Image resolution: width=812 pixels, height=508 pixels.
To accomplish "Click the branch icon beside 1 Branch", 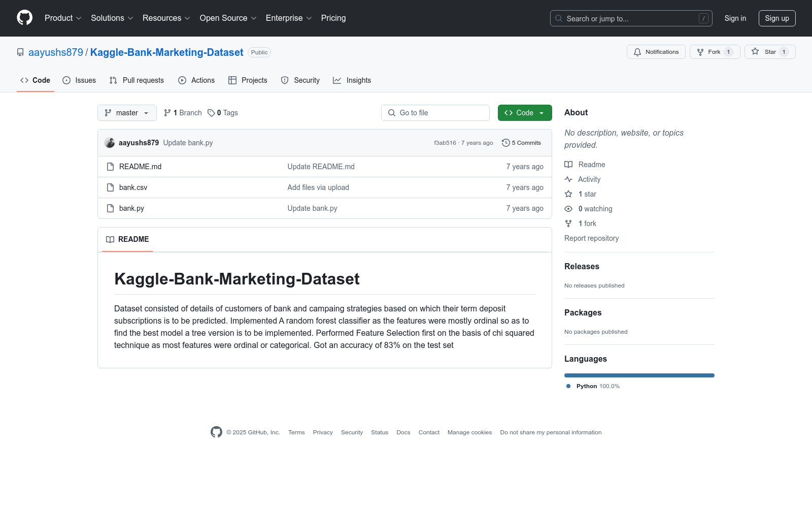I will pos(167,113).
